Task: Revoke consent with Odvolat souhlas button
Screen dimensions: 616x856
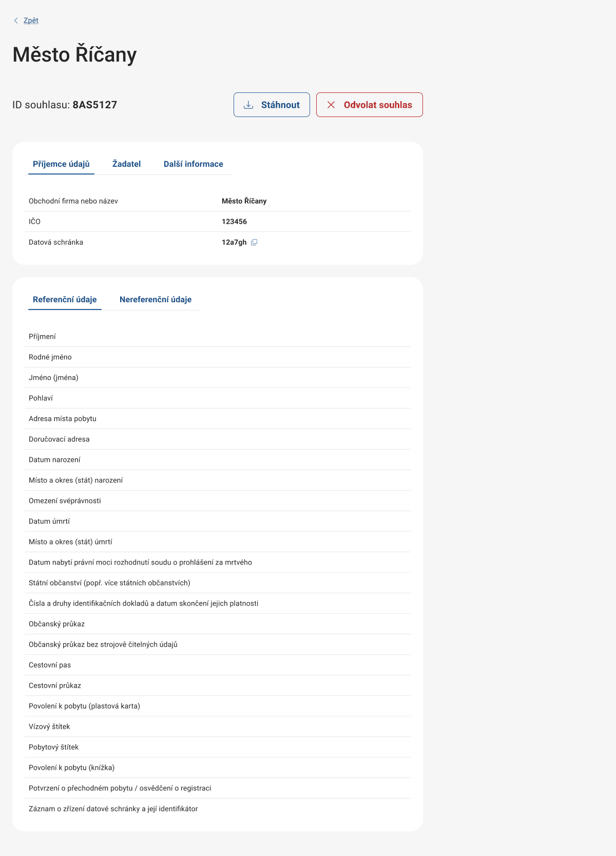Action: click(x=369, y=105)
